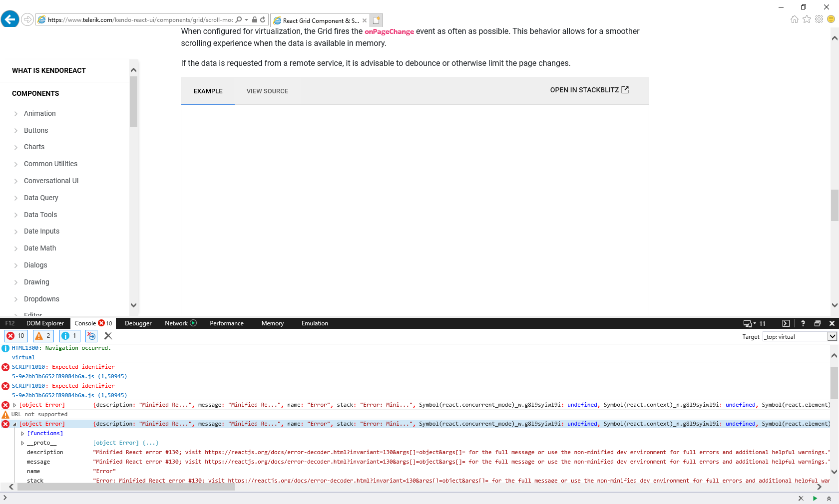Select the Console dev tools tab

point(93,323)
